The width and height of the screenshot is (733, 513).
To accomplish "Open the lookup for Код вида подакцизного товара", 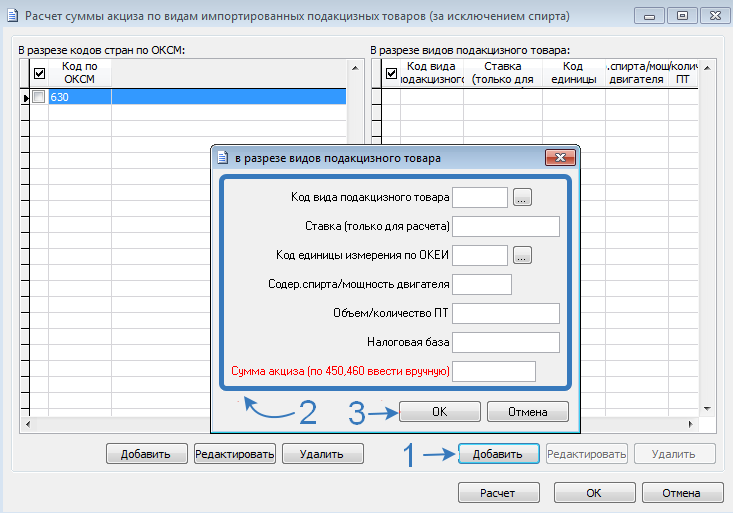I will tap(522, 197).
